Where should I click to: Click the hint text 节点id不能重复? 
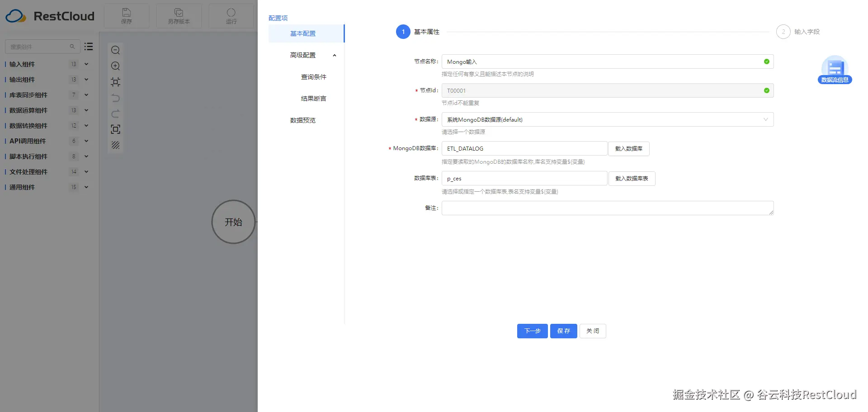(x=460, y=103)
